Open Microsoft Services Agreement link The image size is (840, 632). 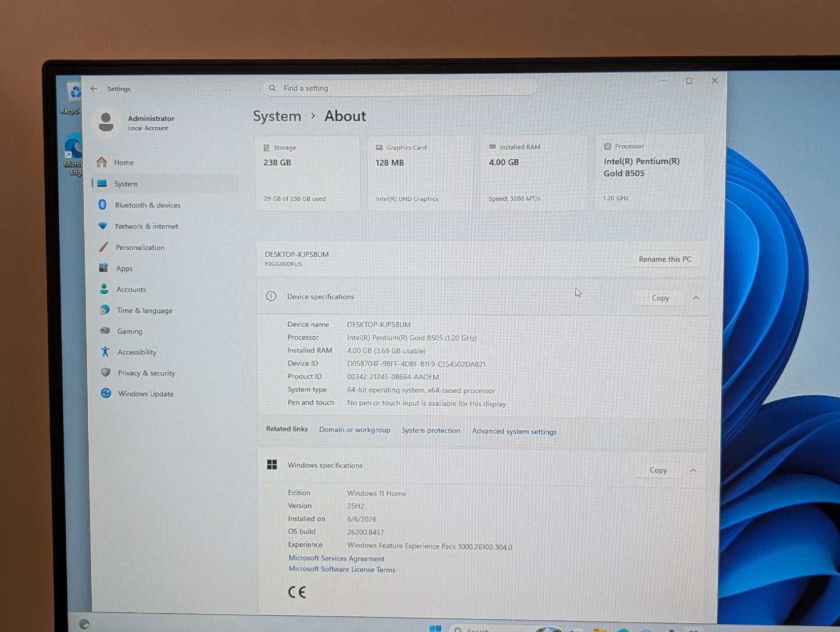[x=337, y=558]
